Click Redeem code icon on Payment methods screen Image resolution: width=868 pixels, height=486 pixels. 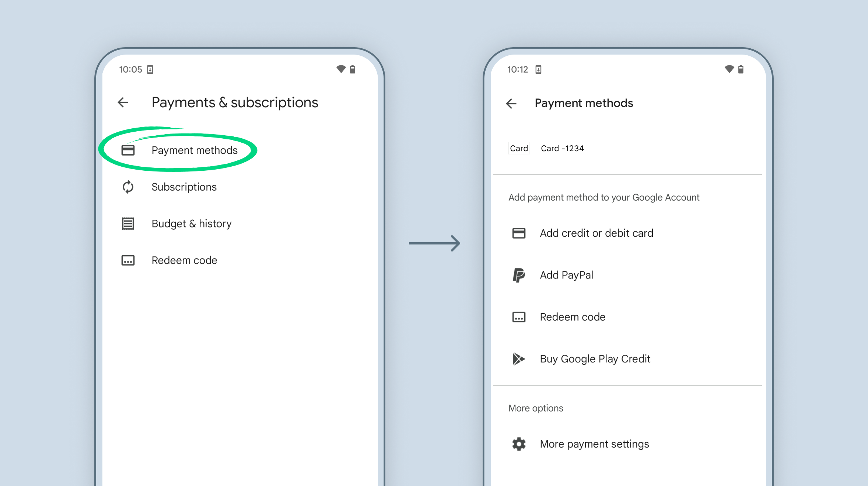[519, 317]
